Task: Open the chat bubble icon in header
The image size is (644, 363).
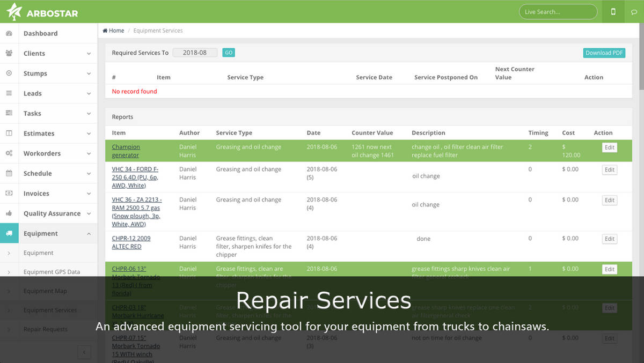Action: 634,12
